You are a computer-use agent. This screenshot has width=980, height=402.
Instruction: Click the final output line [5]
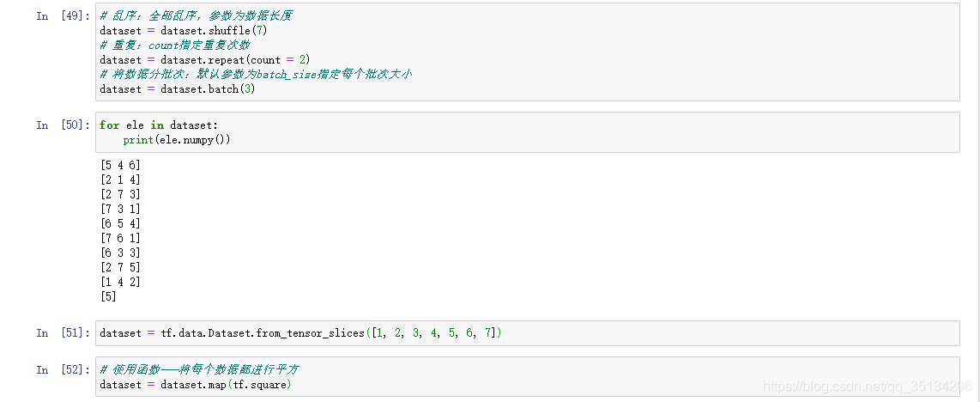[108, 297]
